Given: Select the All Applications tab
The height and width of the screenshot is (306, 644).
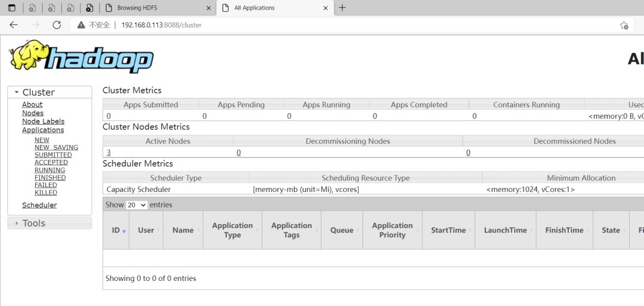Looking at the screenshot, I should point(274,8).
